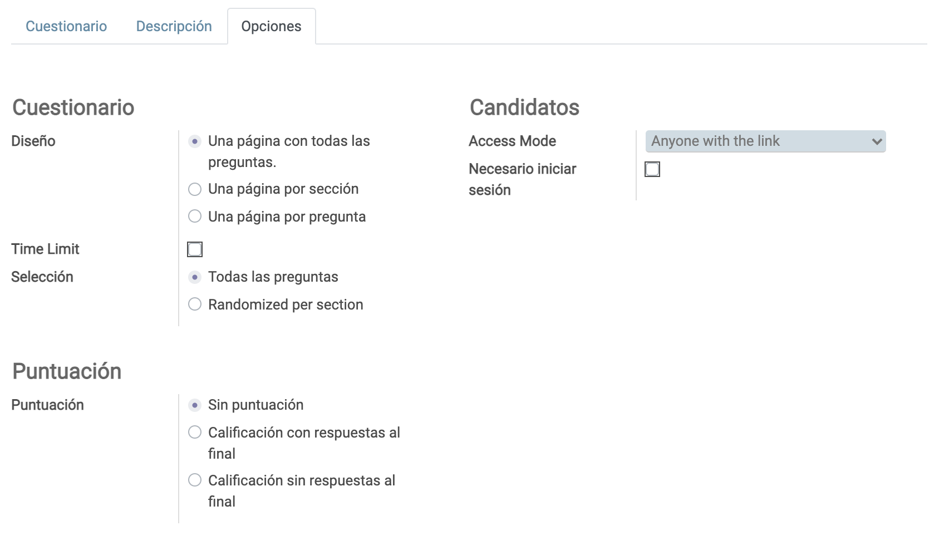The height and width of the screenshot is (560, 944).
Task: Click the 'Necesario iniciar sesión' label
Action: (x=522, y=179)
